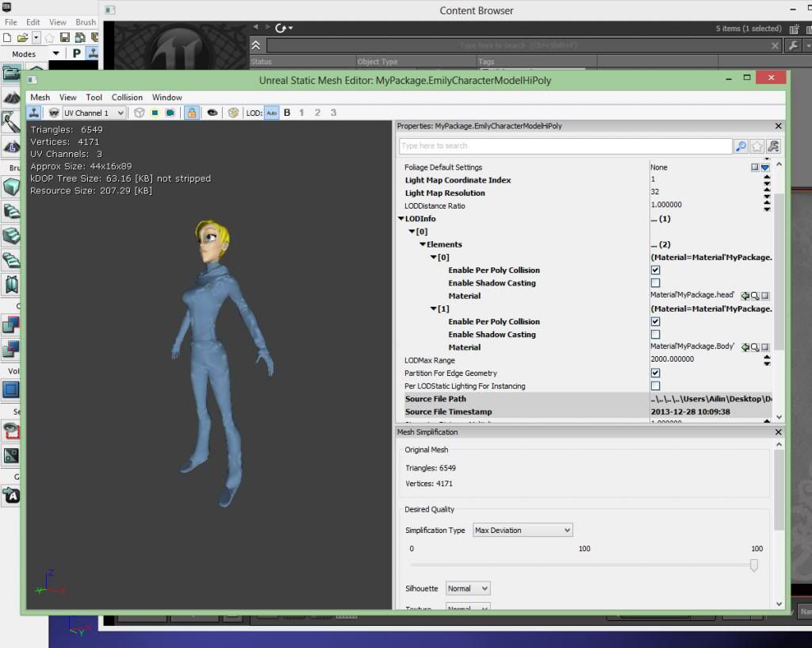Select LOD base level B
This screenshot has height=648, width=812.
[287, 113]
